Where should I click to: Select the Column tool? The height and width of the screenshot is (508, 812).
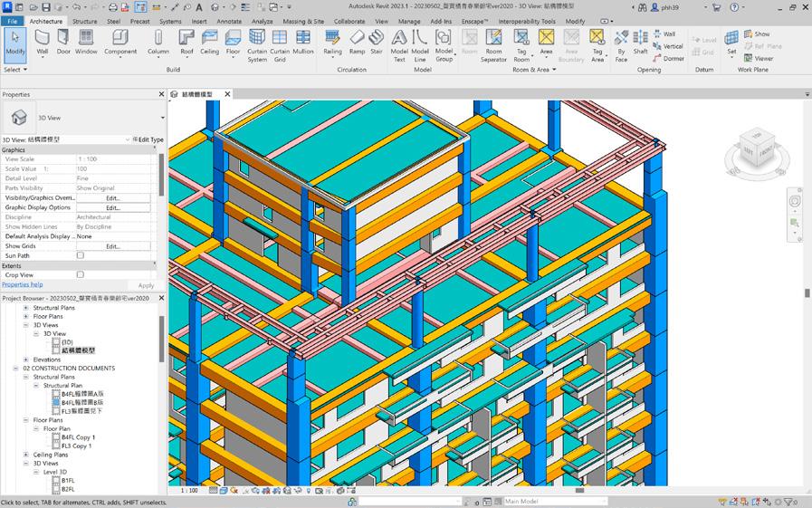(158, 43)
